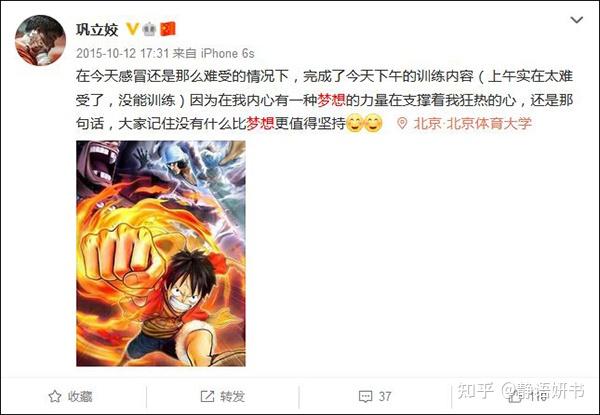The width and height of the screenshot is (600, 415).
Task: Click the 巩立姣 profile avatar
Action: click(40, 40)
